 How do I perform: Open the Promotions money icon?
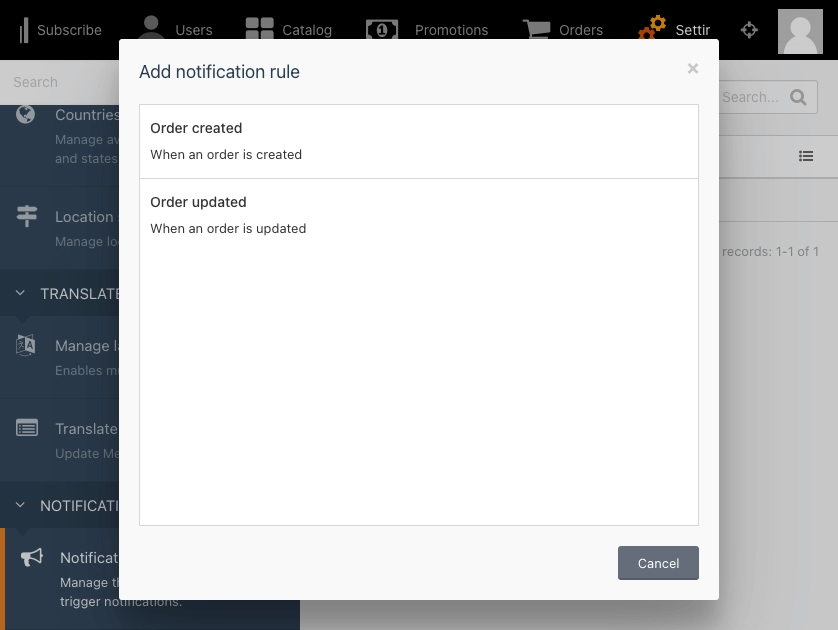tap(382, 30)
